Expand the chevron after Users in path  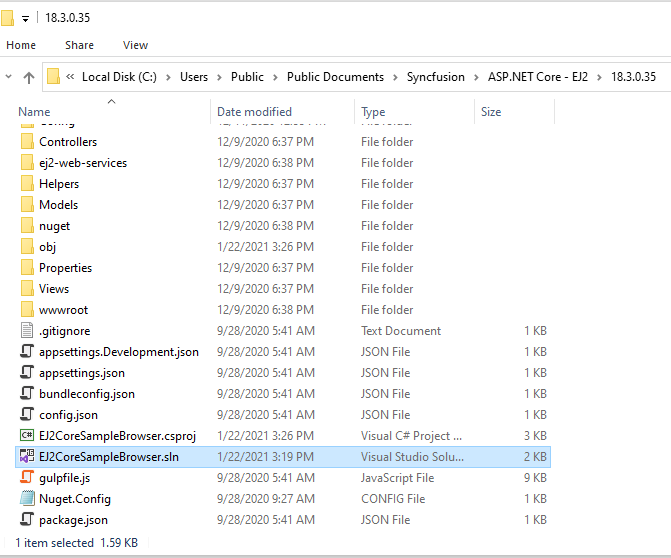click(219, 77)
